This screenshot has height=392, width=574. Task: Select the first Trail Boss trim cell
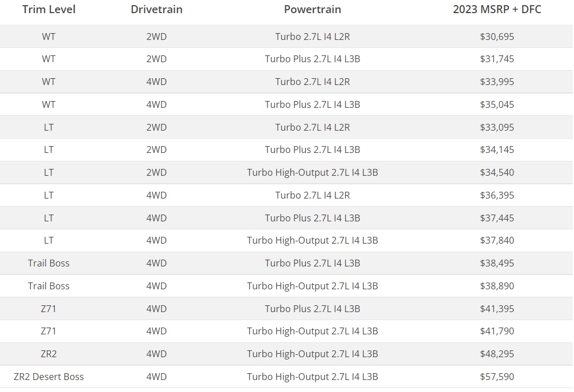pyautogui.click(x=48, y=263)
